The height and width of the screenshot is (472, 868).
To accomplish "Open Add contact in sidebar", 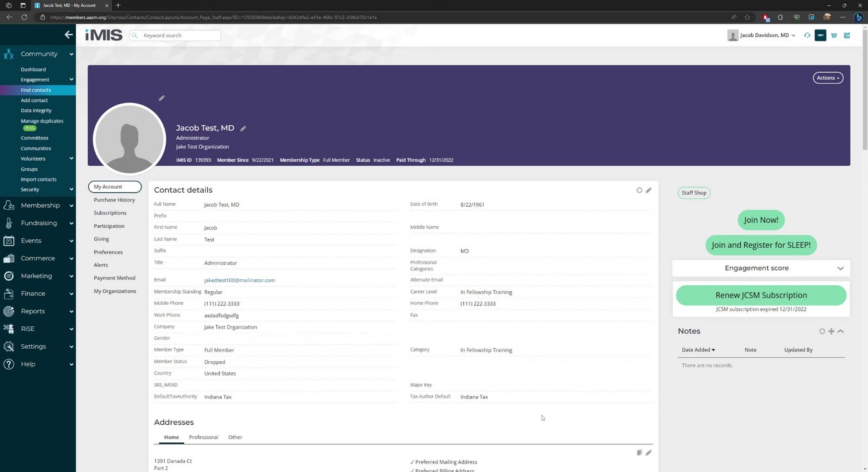I will point(34,100).
